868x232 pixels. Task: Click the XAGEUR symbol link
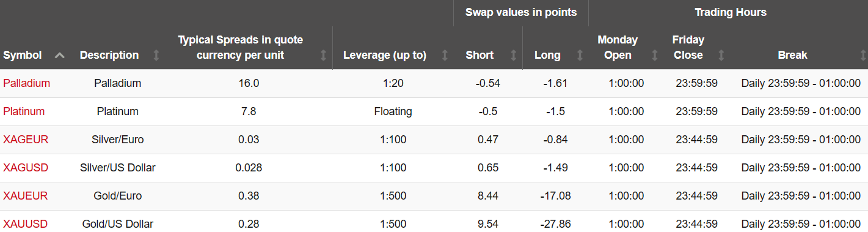(26, 140)
